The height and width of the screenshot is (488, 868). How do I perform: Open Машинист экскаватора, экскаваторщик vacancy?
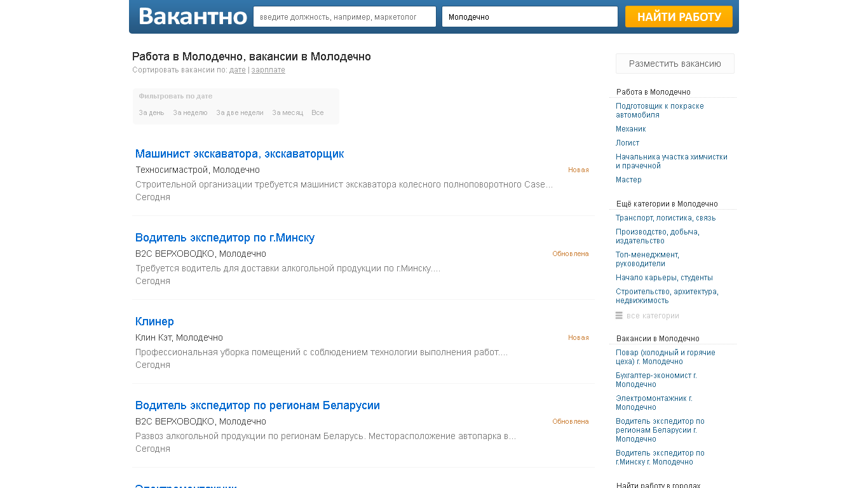tap(240, 154)
